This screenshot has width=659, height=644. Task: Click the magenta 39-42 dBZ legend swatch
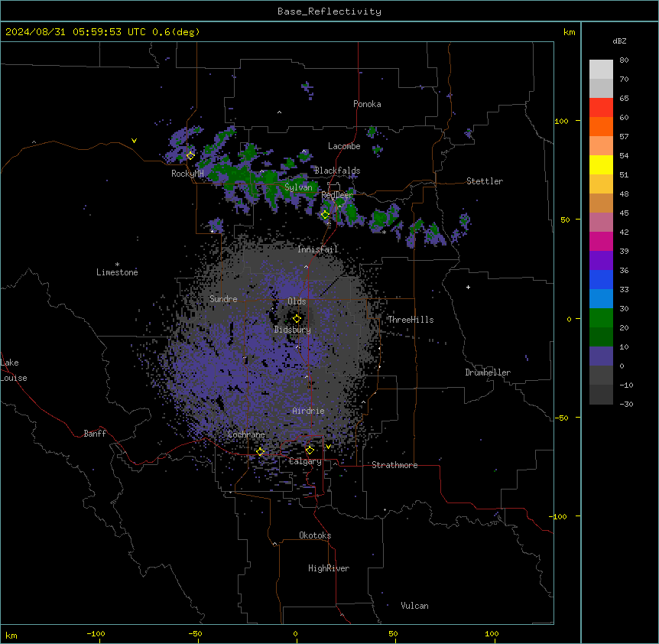click(601, 241)
